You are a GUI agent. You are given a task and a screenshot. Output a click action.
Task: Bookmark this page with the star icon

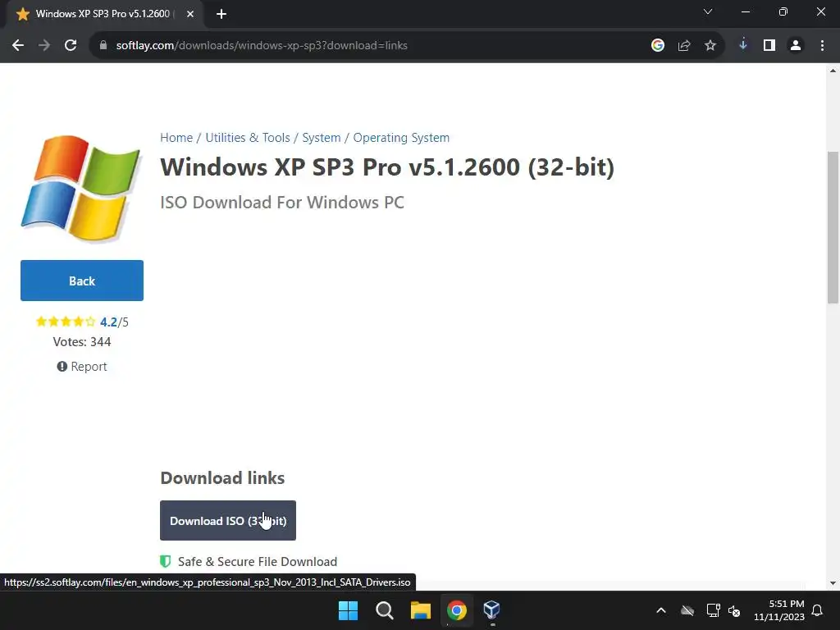coord(710,46)
